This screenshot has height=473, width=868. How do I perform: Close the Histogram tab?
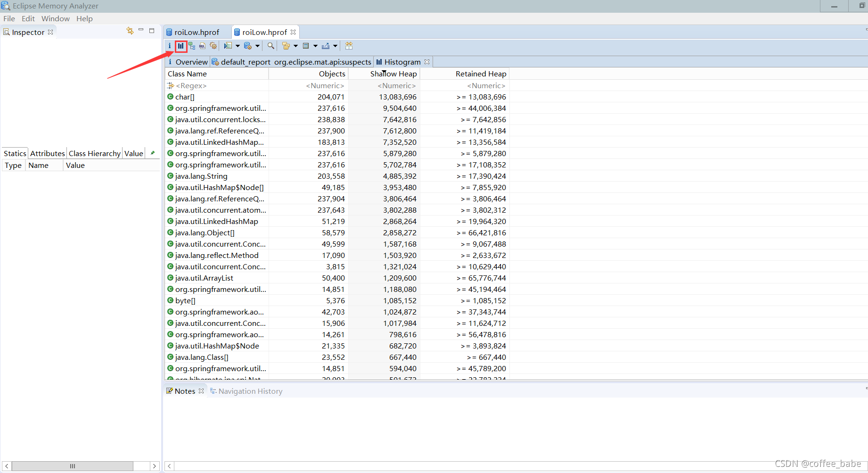pos(427,62)
